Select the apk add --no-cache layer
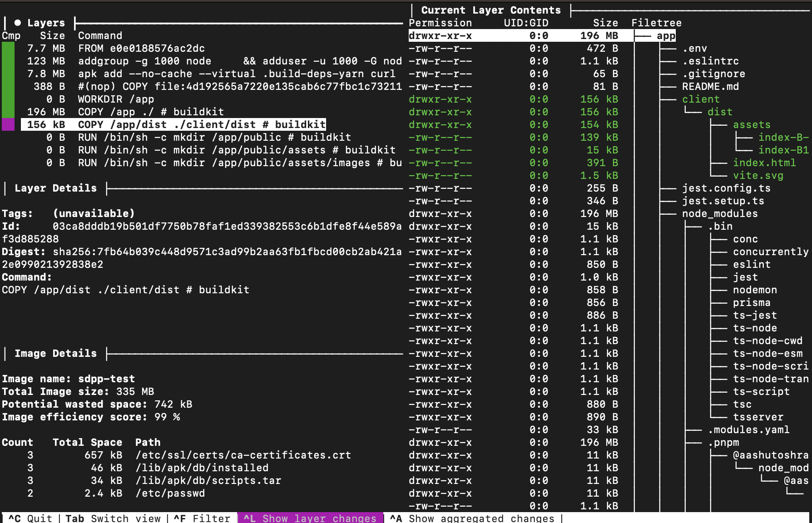The width and height of the screenshot is (812, 523). coord(236,74)
